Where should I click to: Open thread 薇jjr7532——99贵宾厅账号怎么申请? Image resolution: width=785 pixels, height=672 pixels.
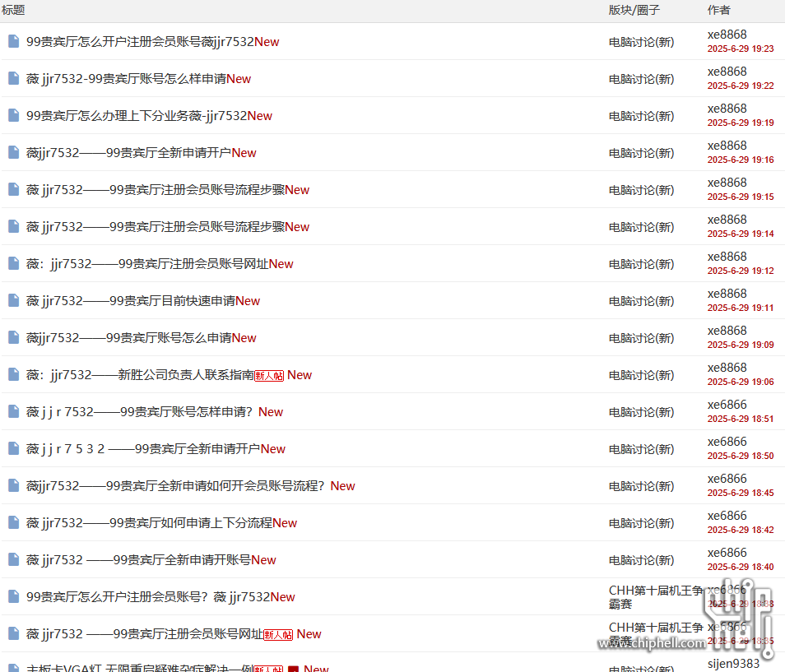[x=128, y=338]
